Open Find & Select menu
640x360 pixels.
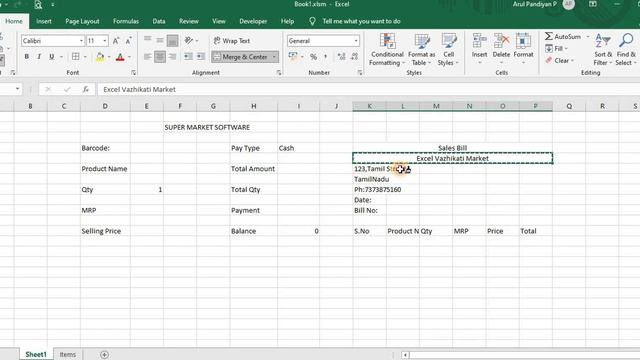pyautogui.click(x=626, y=50)
